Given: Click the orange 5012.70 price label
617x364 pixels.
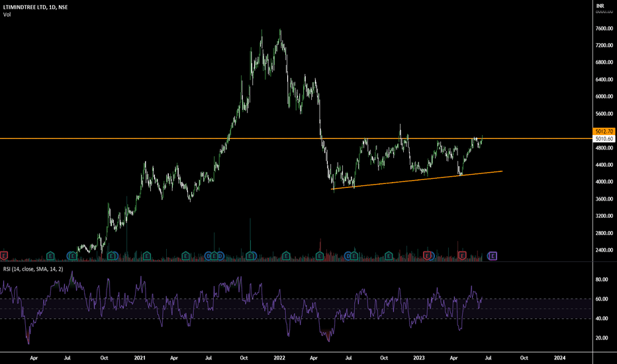Looking at the screenshot, I should tap(604, 132).
